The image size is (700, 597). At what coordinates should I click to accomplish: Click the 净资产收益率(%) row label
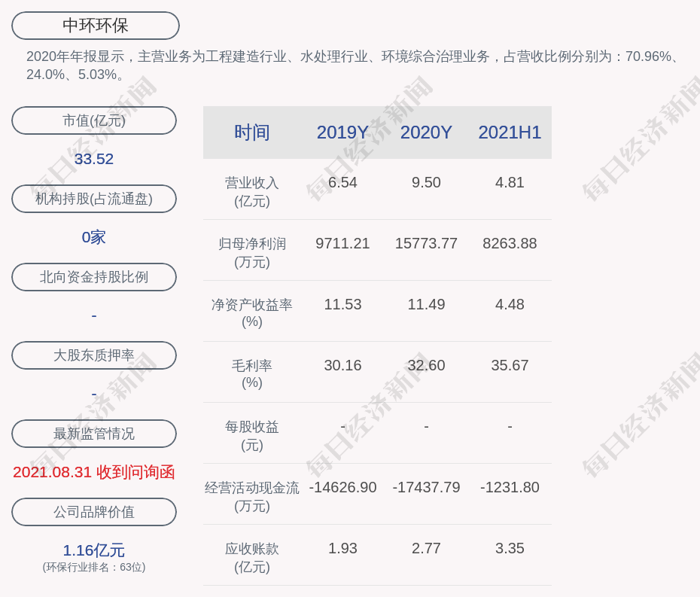click(252, 313)
